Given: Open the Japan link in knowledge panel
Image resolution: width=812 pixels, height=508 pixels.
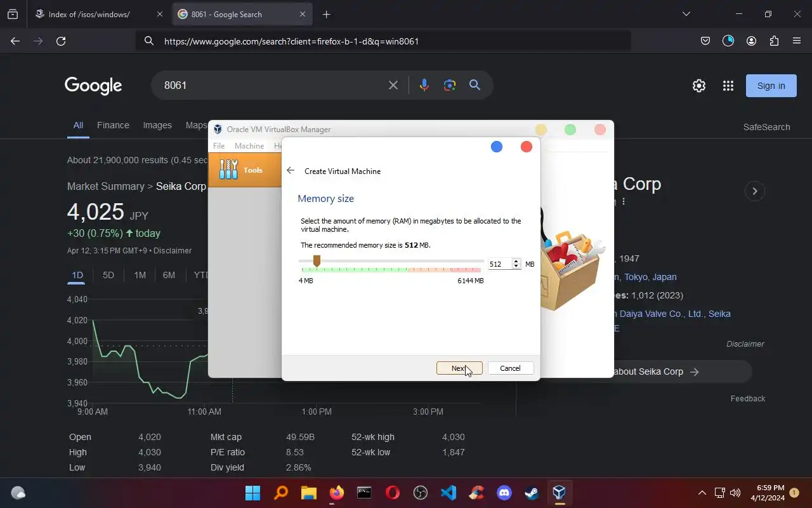Looking at the screenshot, I should click(x=665, y=277).
